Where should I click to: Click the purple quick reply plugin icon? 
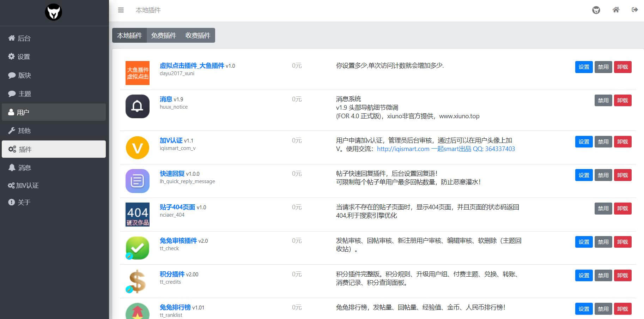click(x=137, y=181)
